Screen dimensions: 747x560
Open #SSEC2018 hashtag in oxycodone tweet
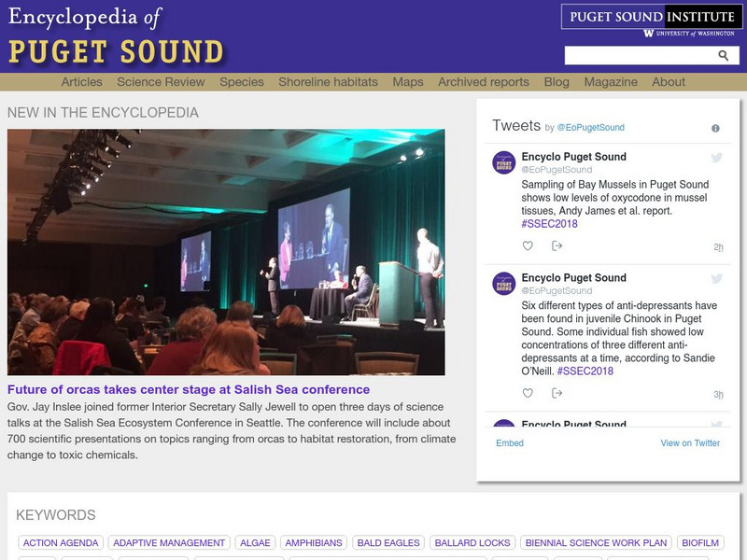(x=549, y=224)
